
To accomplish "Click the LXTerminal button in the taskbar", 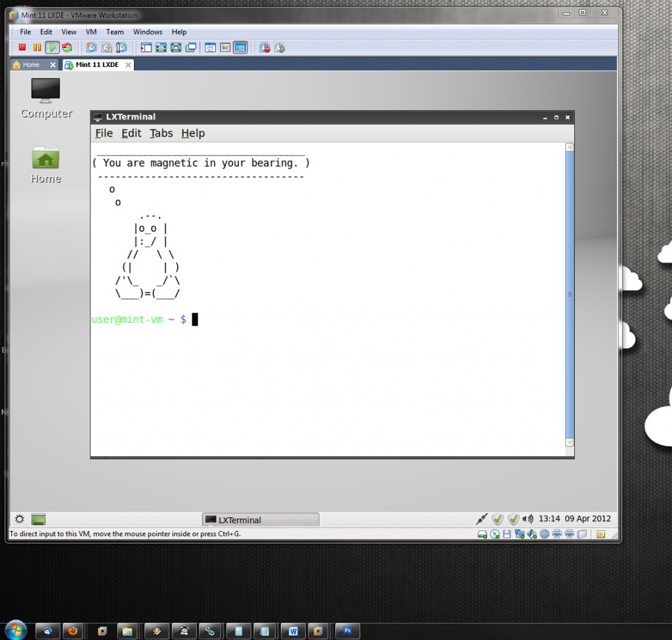I will (x=261, y=520).
